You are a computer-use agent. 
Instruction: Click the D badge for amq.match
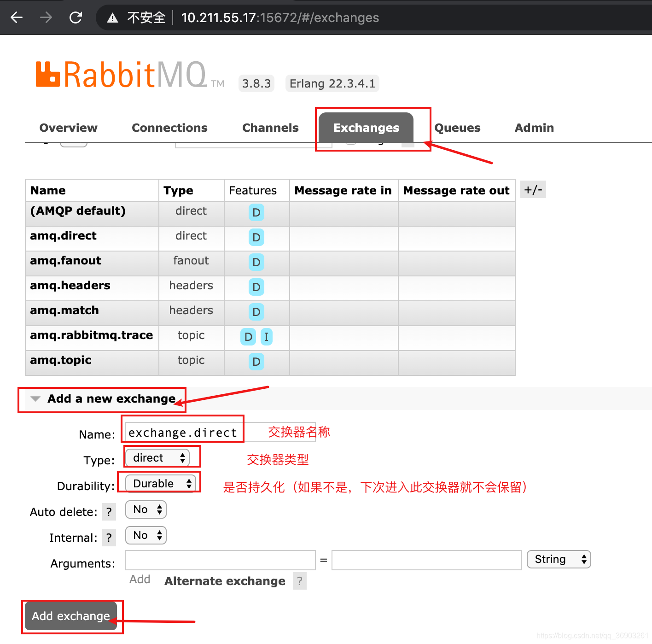pyautogui.click(x=256, y=312)
